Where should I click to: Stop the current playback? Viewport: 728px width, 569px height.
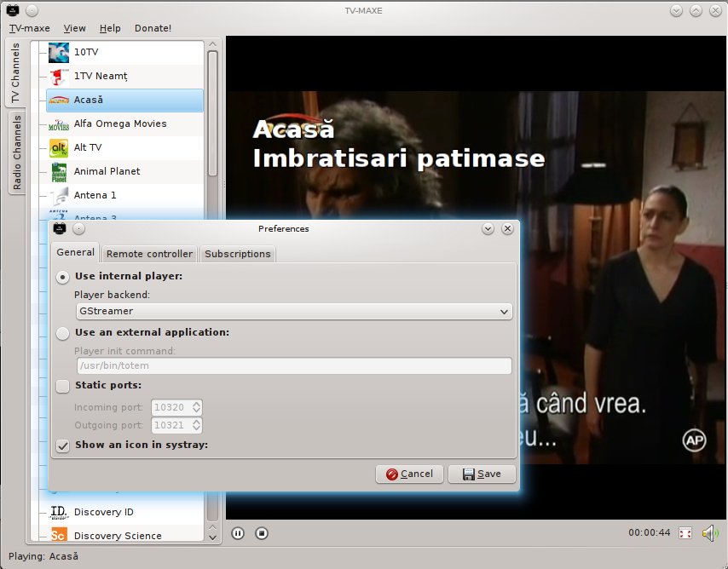coord(262,533)
